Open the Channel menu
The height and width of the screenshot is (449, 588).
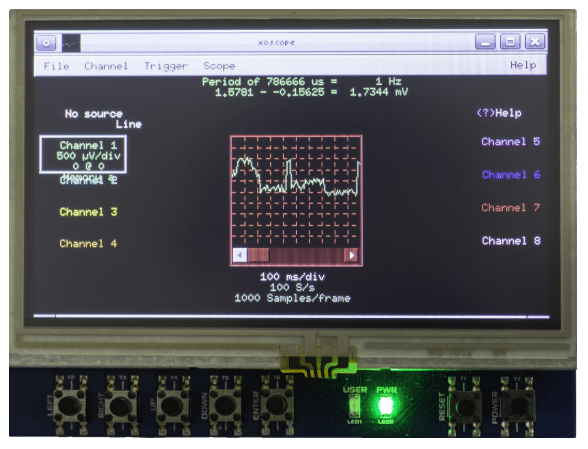click(106, 66)
